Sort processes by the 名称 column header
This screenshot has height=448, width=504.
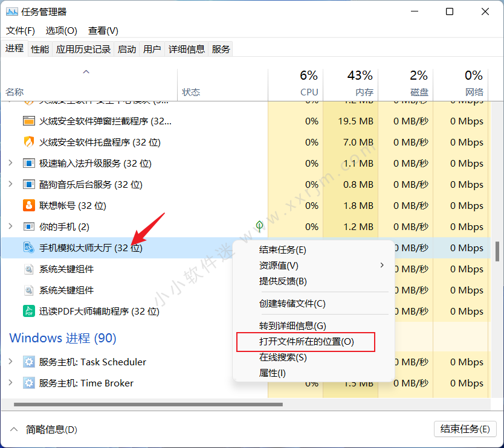[89, 85]
